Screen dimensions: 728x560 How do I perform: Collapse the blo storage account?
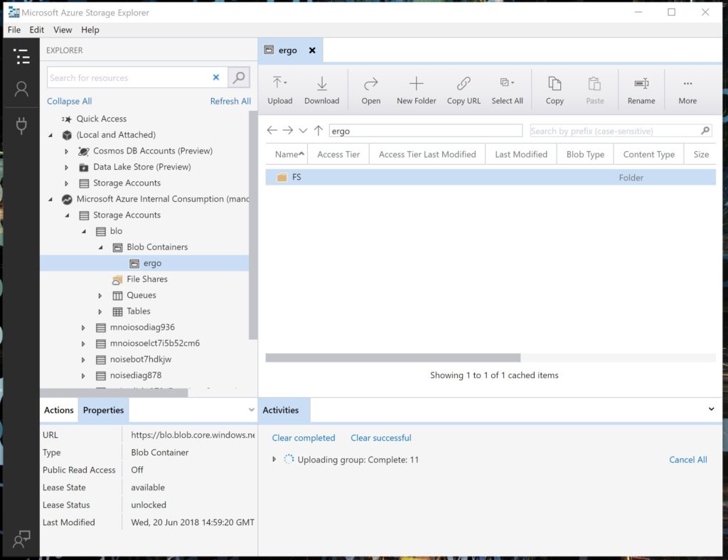coord(84,232)
